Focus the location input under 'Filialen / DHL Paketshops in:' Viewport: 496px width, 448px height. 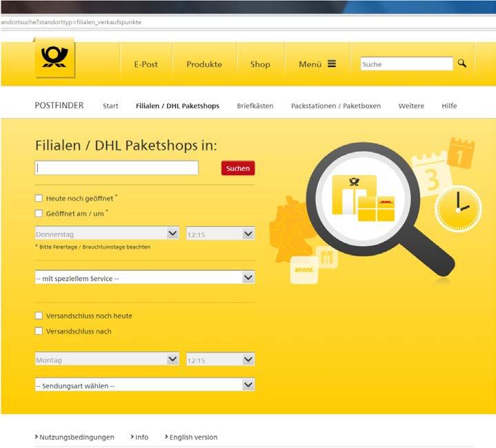click(x=117, y=167)
